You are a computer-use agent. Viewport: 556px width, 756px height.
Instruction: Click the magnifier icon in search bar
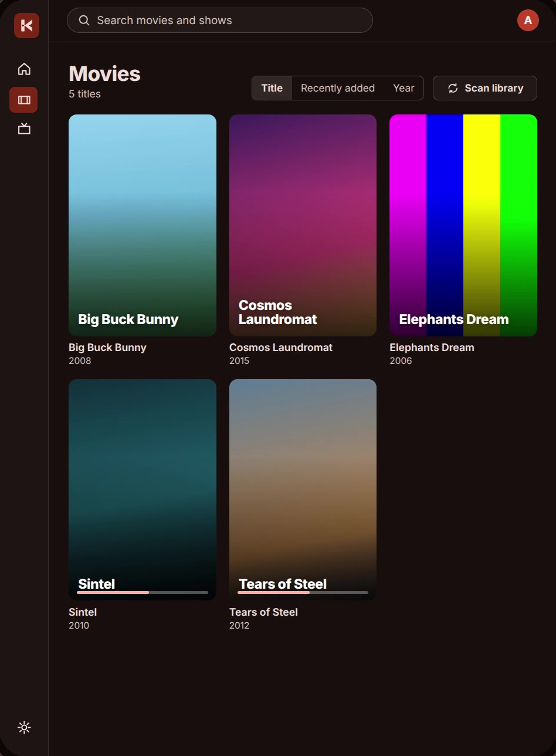point(84,21)
